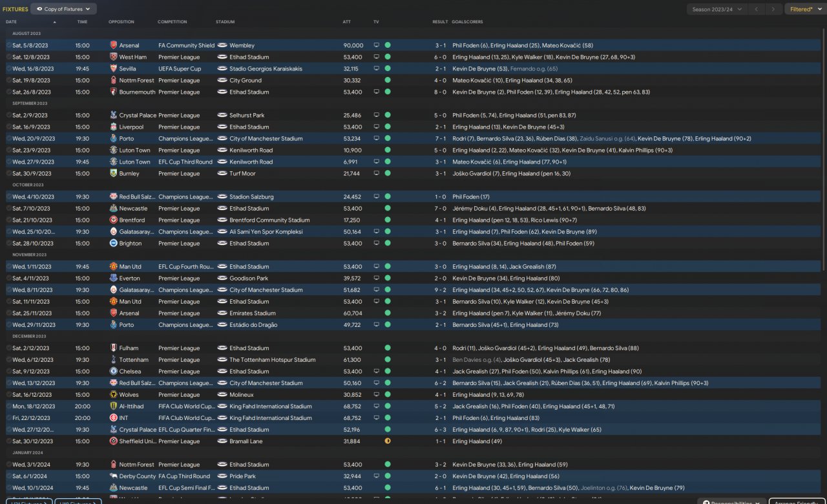827x504 pixels.
Task: Go to the next season with the right arrow
Action: point(773,9)
